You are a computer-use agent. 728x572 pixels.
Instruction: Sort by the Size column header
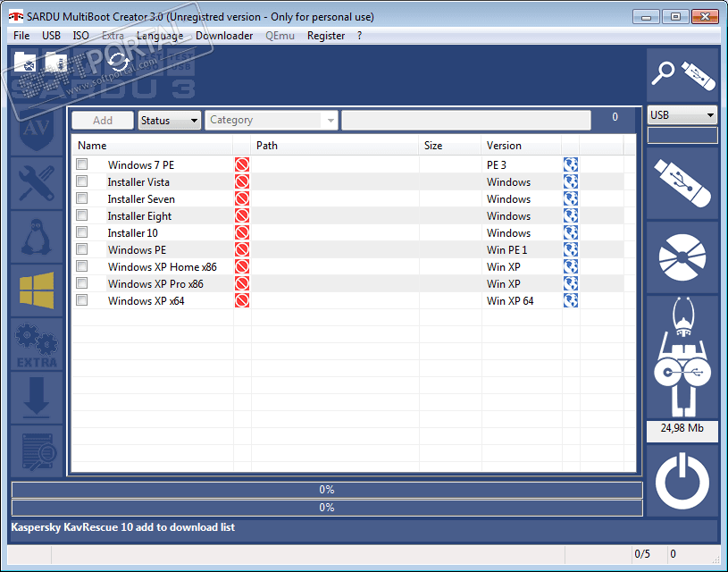pos(450,146)
